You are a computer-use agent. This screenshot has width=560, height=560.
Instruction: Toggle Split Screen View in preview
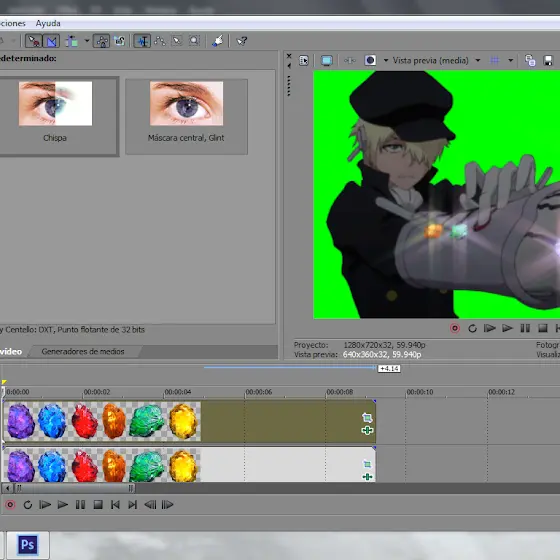point(370,60)
